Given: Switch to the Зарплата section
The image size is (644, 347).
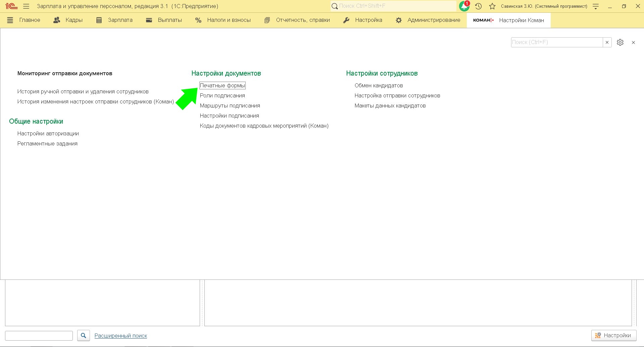Looking at the screenshot, I should point(114,20).
